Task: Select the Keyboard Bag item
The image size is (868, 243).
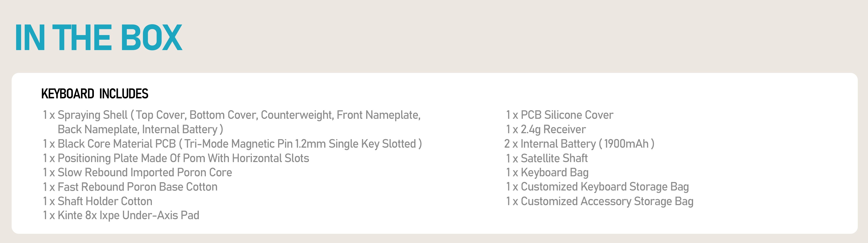Action: pyautogui.click(x=547, y=173)
